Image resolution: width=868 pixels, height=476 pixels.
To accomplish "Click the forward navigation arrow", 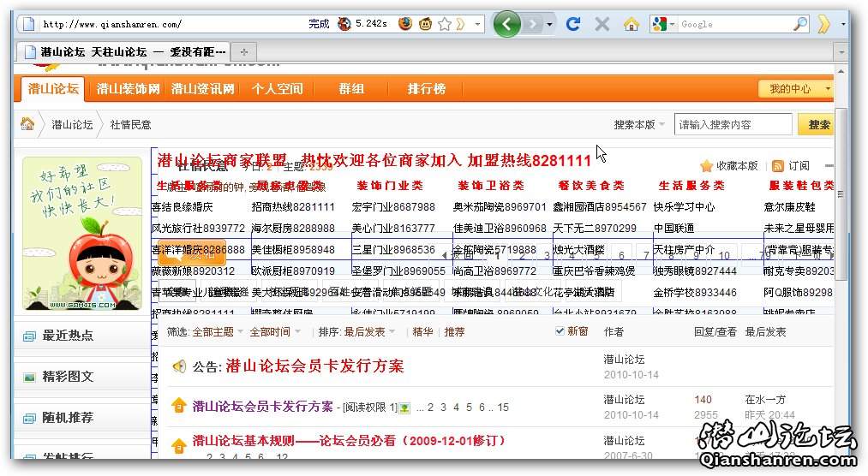I will 532,24.
